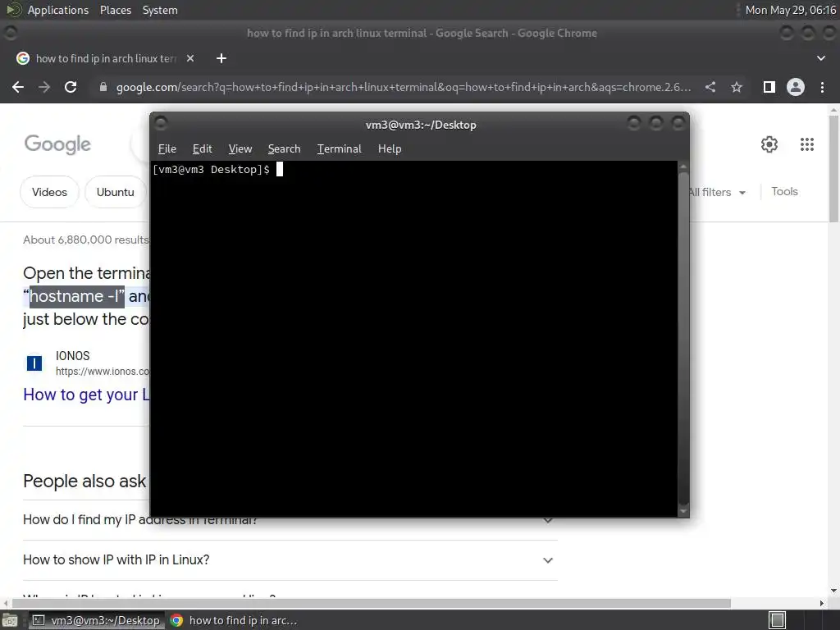The width and height of the screenshot is (840, 630).
Task: Go back in Chrome browser
Action: [18, 87]
